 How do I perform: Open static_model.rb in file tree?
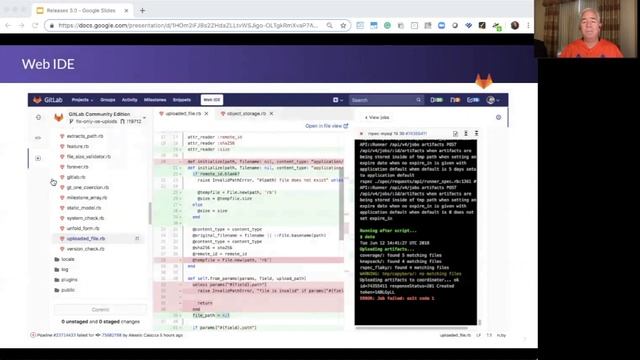[84, 208]
